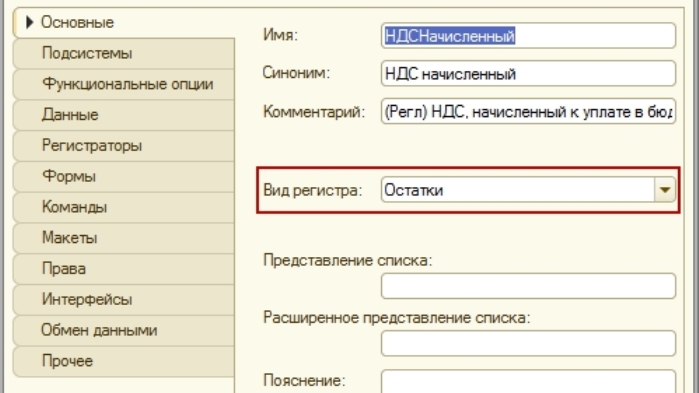Viewport: 699px width, 393px height.
Task: Open the Подсистемы tab
Action: point(124,53)
